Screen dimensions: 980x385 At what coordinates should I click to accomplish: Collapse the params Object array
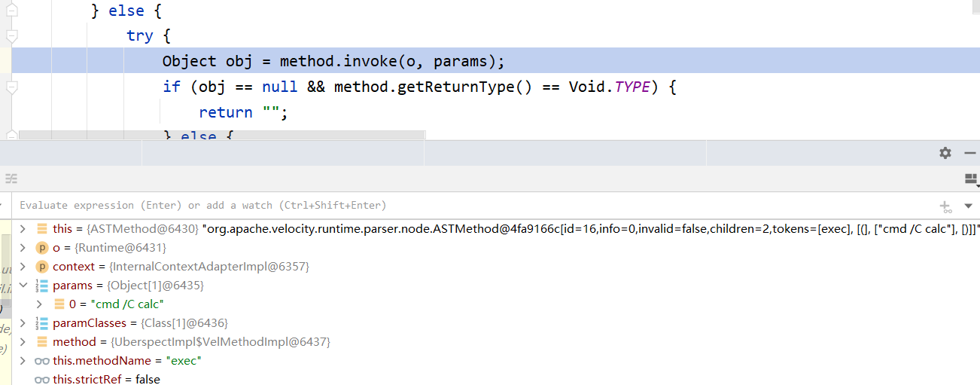coord(23,286)
